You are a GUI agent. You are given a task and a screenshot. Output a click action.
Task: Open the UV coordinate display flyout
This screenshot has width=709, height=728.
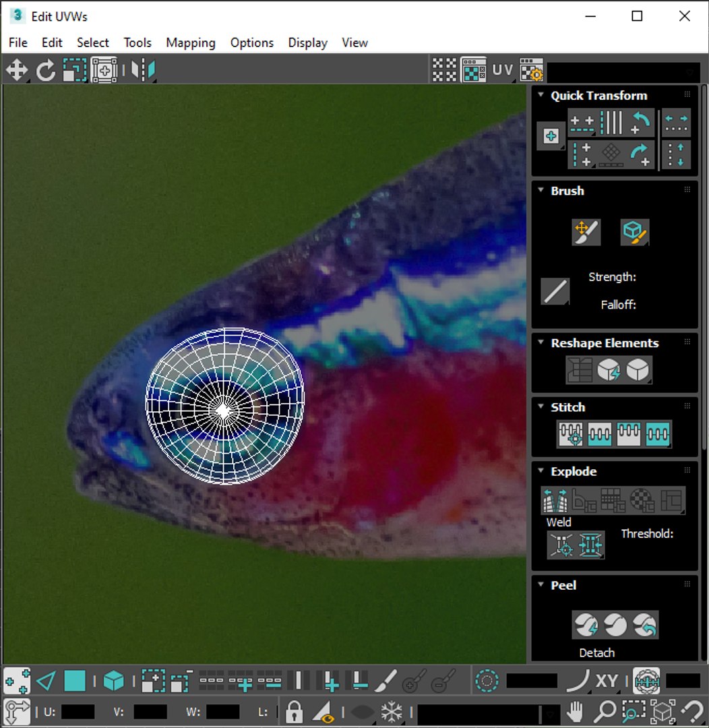coord(502,70)
